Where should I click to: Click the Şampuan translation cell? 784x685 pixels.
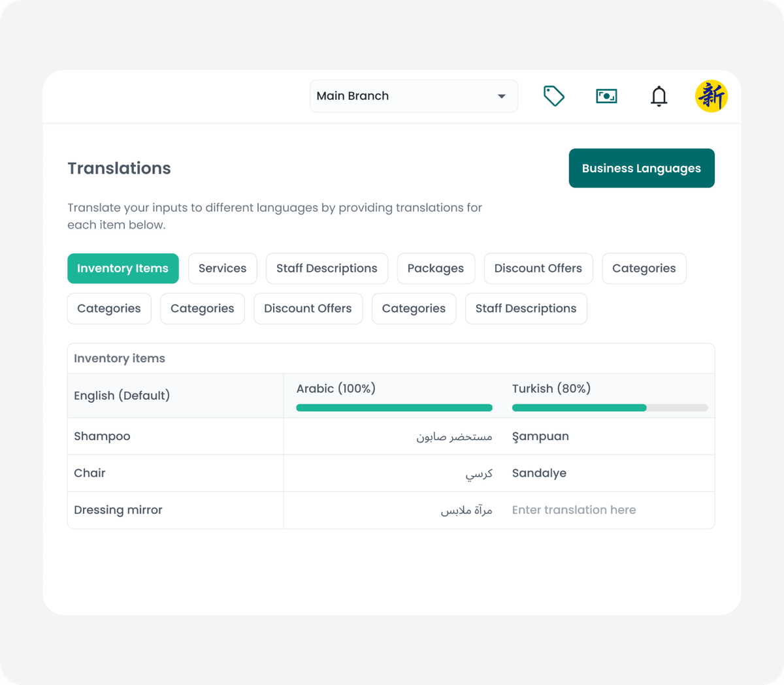pyautogui.click(x=540, y=436)
